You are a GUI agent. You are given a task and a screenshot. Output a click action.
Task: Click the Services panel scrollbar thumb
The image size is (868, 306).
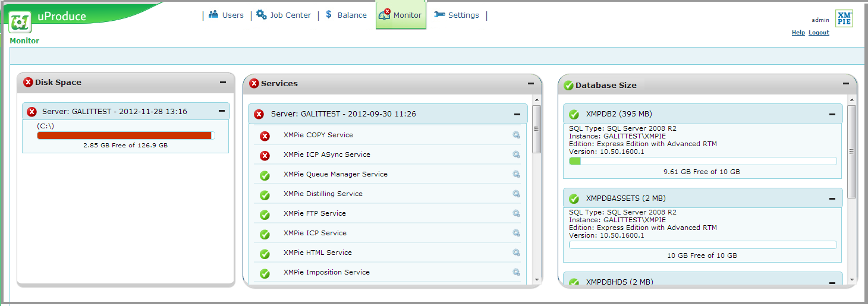pos(536,129)
